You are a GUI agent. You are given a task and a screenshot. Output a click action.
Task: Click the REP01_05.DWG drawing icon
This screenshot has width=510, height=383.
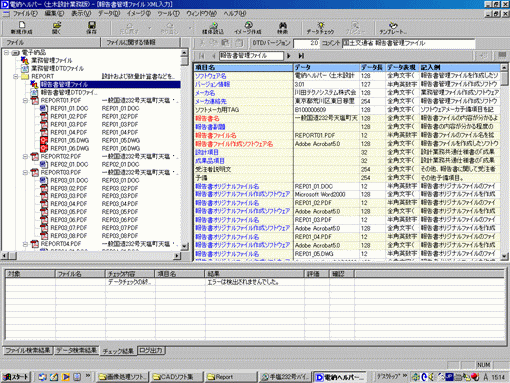[44, 140]
